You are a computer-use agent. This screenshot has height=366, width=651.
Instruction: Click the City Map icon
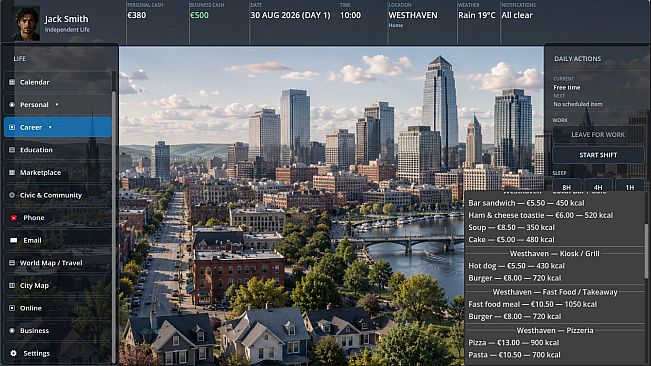[x=12, y=285]
